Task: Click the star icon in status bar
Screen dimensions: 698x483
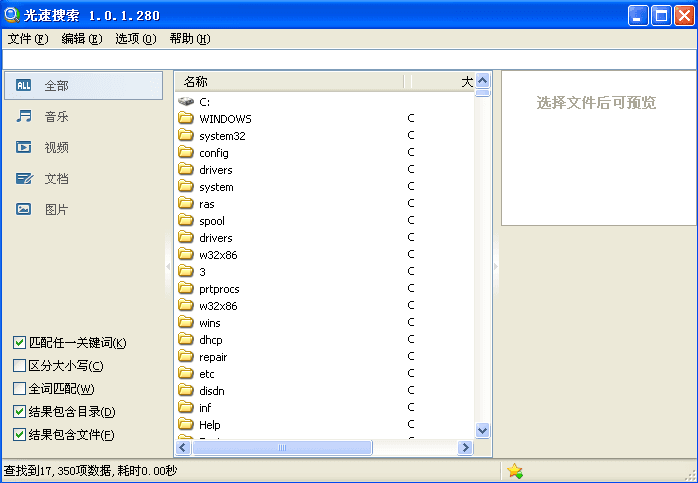Action: tap(515, 471)
